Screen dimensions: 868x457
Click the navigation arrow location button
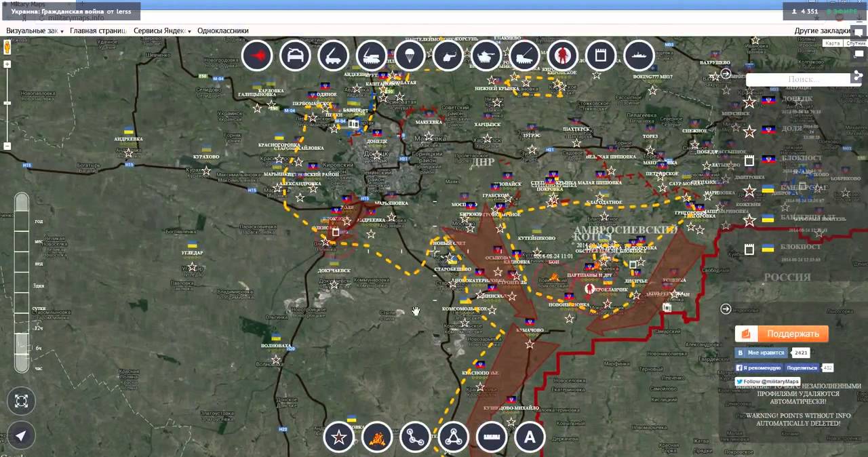(21, 436)
